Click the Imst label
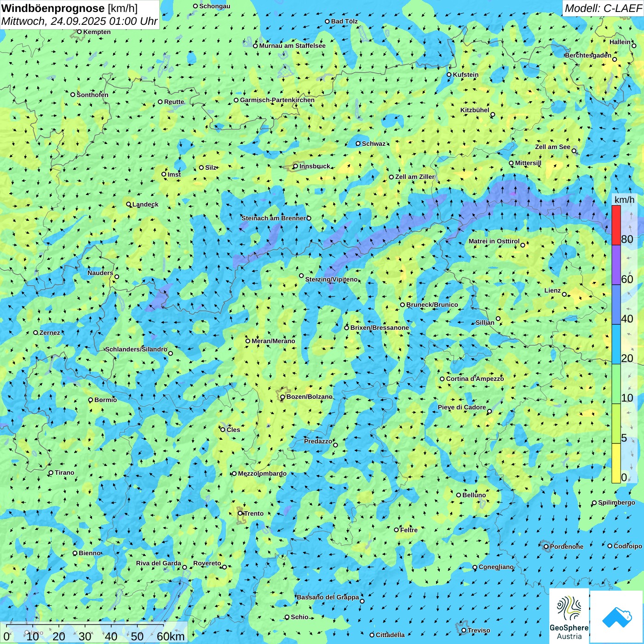 [x=174, y=174]
